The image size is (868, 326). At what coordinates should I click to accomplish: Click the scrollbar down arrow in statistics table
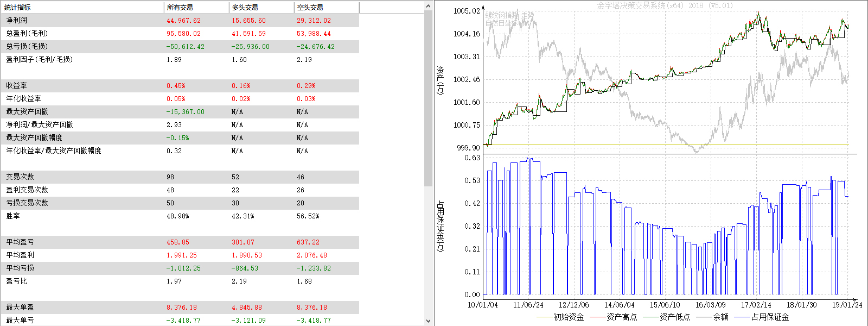click(x=429, y=321)
